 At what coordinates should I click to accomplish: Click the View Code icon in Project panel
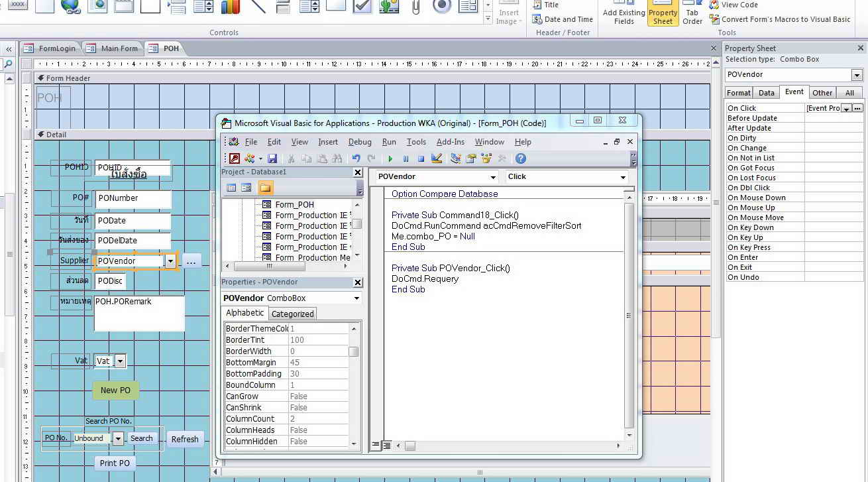pos(231,188)
